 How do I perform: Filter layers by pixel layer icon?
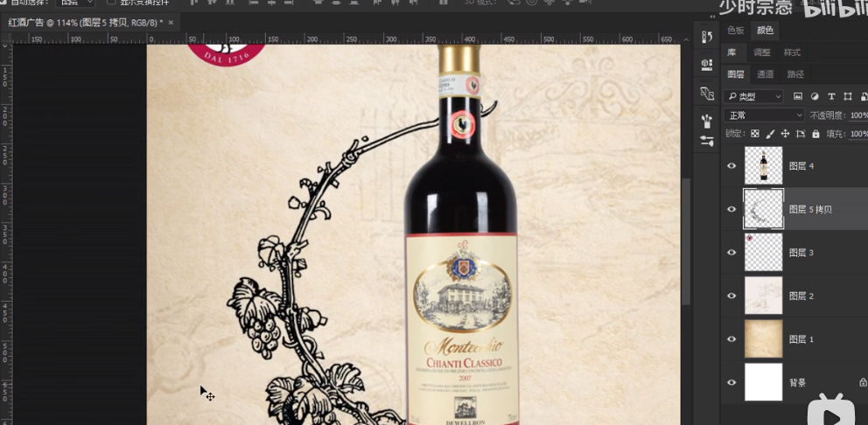pyautogui.click(x=798, y=96)
